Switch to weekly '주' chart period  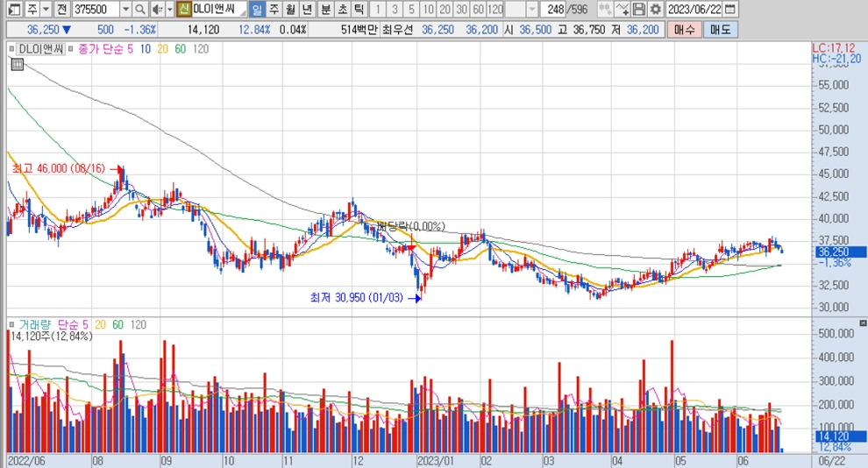tap(274, 9)
